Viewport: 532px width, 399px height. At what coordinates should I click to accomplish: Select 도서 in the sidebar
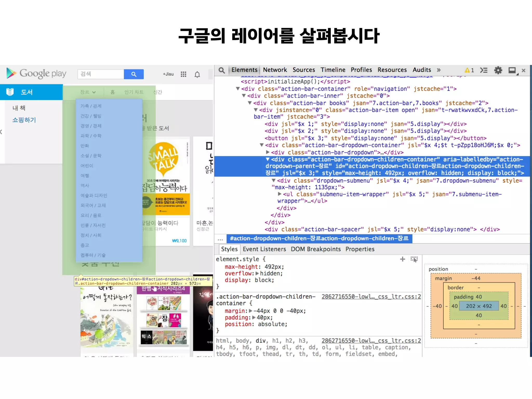(x=31, y=92)
